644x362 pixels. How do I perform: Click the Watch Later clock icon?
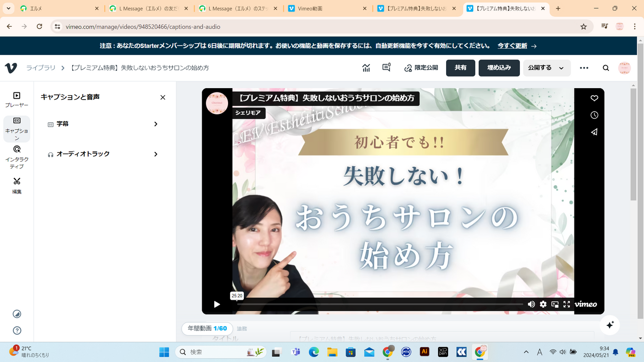[x=594, y=115]
